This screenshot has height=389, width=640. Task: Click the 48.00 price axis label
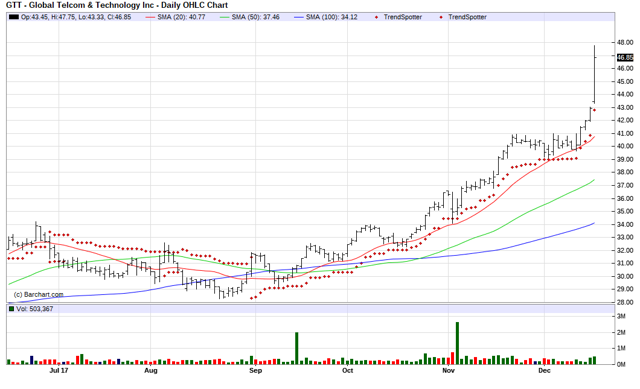coord(625,42)
